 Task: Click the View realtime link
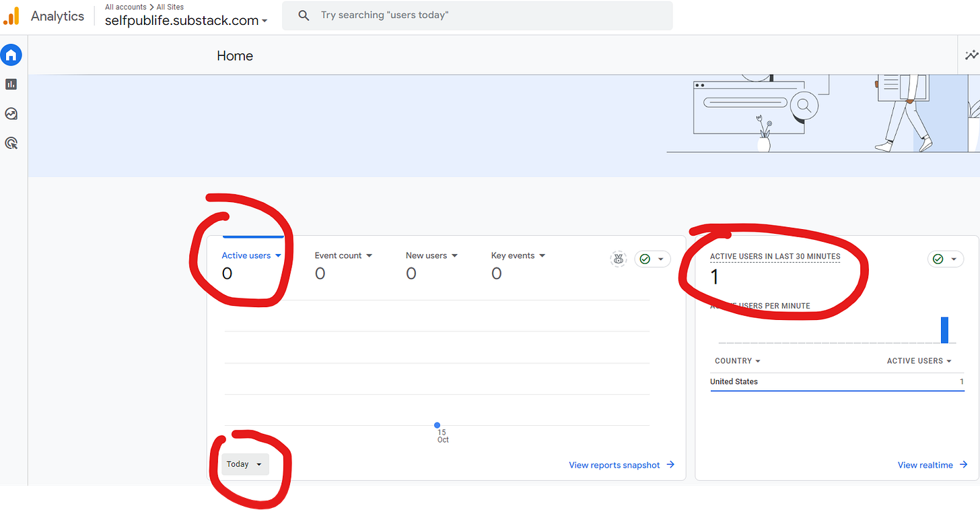click(925, 465)
